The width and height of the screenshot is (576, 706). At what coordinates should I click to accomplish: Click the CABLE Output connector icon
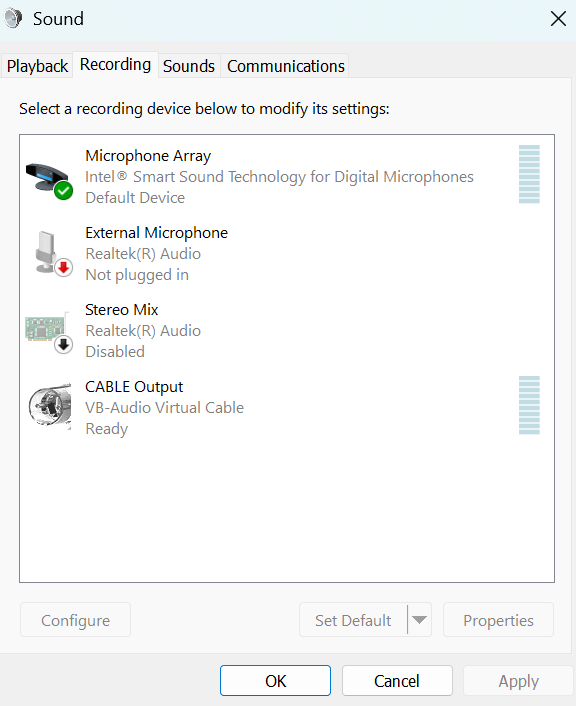pos(50,407)
